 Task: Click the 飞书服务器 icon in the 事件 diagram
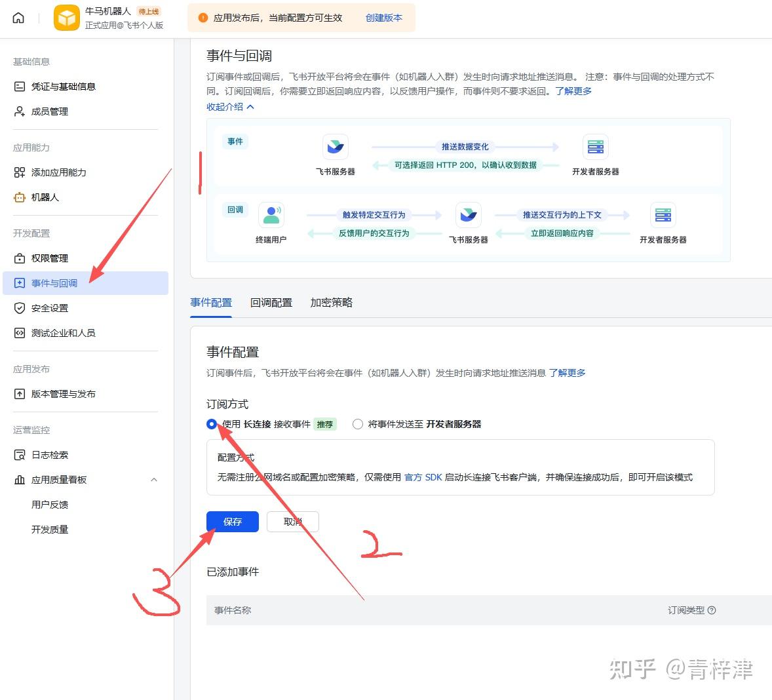click(336, 147)
